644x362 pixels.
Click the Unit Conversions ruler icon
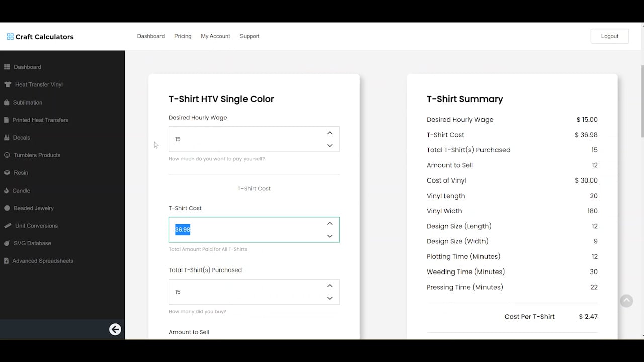(8, 226)
